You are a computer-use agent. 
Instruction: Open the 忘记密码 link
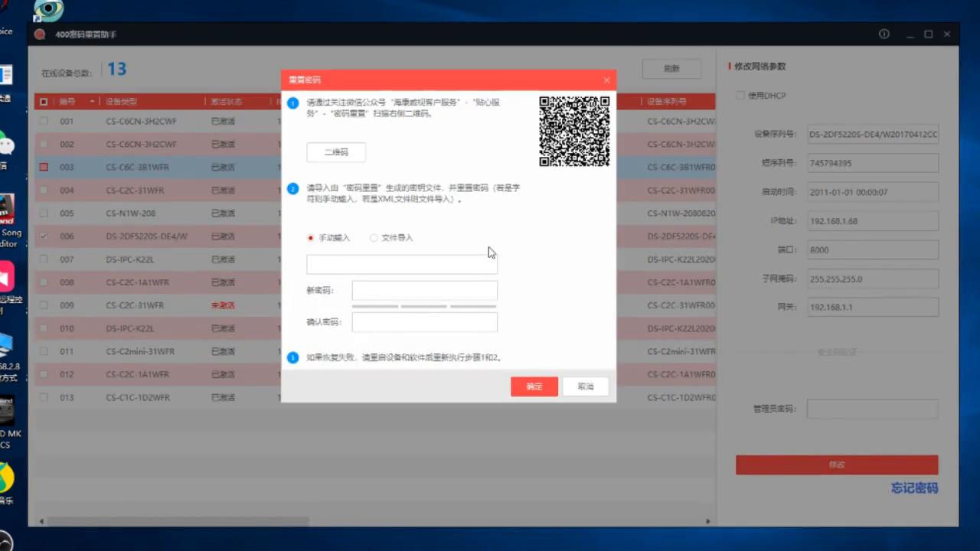tap(914, 487)
